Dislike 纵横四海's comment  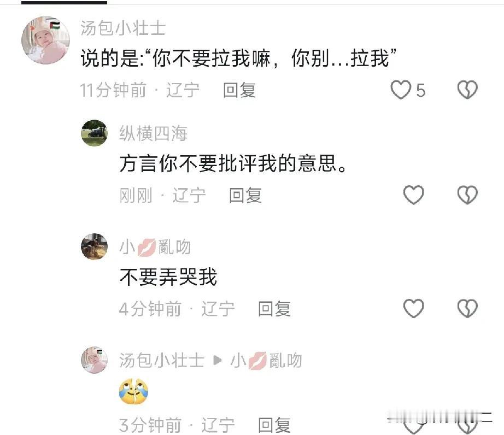tap(467, 195)
